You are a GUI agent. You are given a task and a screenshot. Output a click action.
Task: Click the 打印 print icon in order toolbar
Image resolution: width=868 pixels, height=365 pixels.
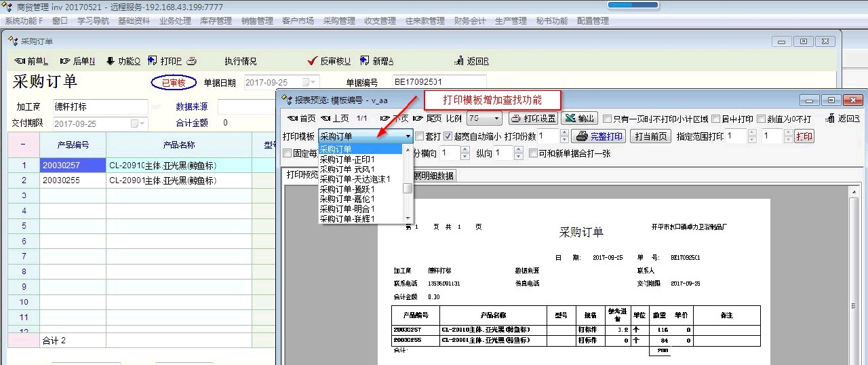coord(153,61)
